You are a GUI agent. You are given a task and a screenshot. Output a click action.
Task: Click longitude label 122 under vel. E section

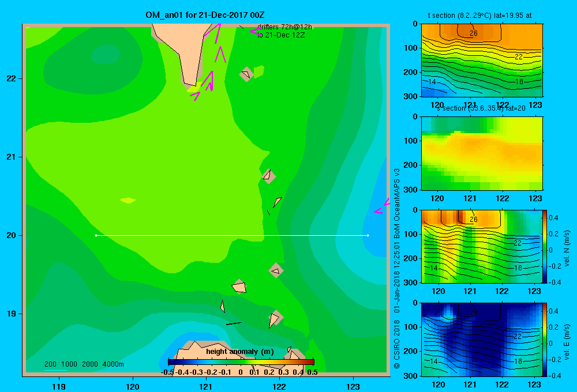pyautogui.click(x=502, y=385)
